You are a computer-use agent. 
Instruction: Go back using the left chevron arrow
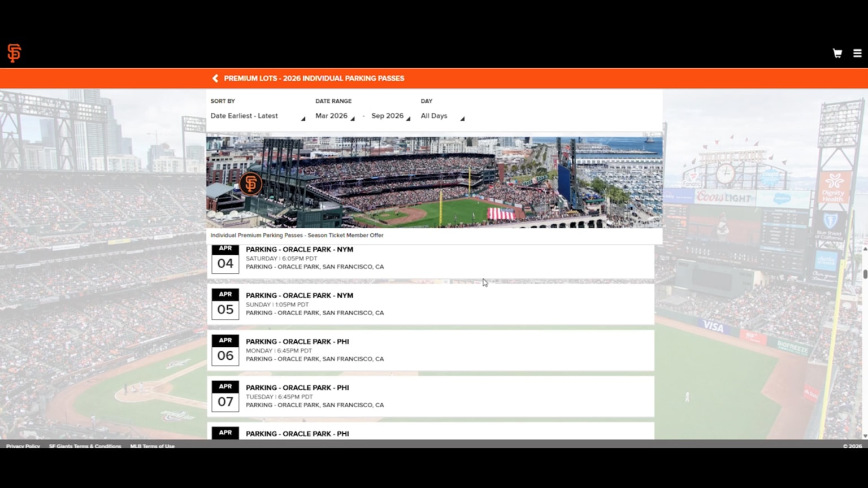click(215, 79)
